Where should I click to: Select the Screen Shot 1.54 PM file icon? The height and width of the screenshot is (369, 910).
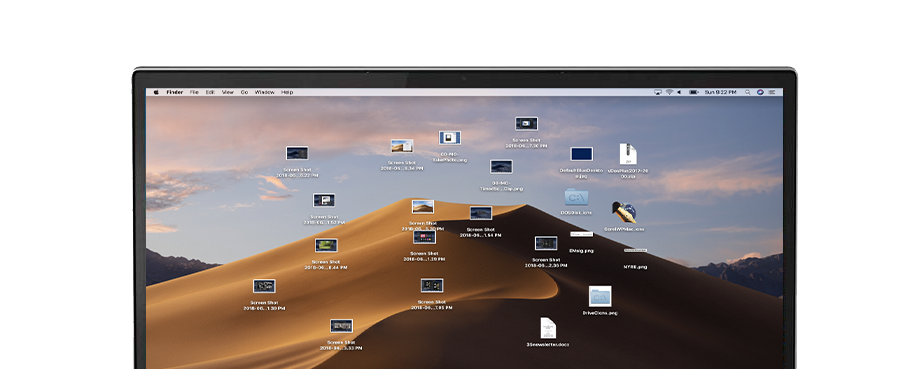tap(481, 213)
